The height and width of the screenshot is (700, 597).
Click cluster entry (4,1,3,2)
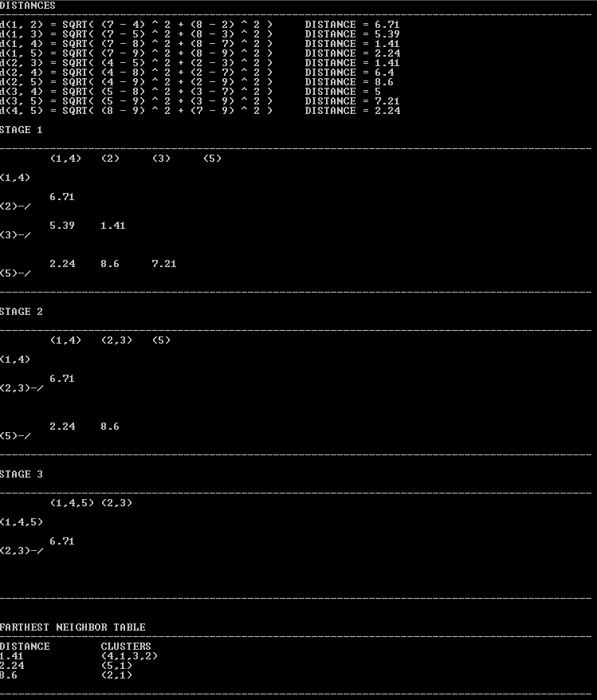click(x=129, y=656)
